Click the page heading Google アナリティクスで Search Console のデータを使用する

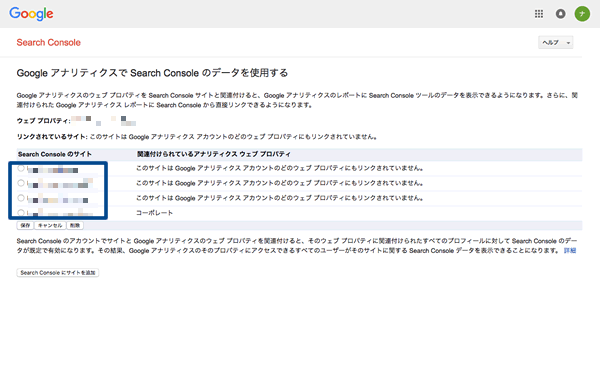pyautogui.click(x=152, y=73)
